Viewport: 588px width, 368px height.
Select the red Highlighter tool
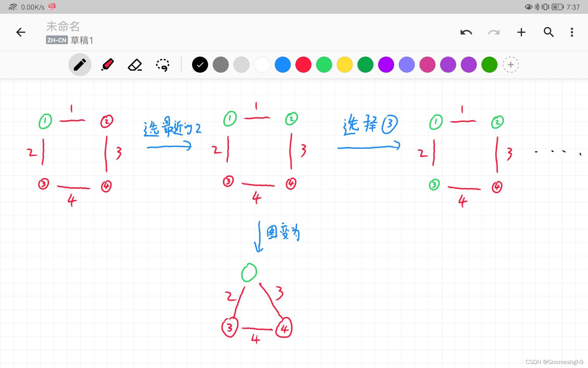tap(107, 65)
